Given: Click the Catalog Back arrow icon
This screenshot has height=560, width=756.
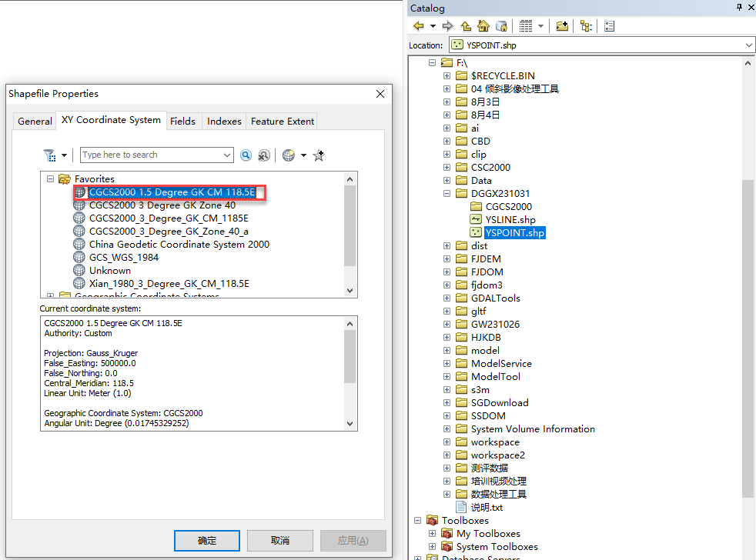Looking at the screenshot, I should point(419,26).
